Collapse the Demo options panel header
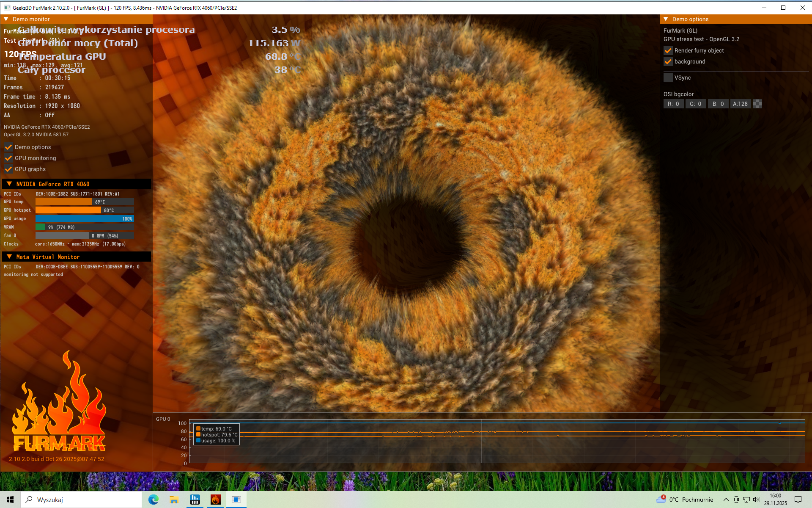812x508 pixels. (666, 19)
